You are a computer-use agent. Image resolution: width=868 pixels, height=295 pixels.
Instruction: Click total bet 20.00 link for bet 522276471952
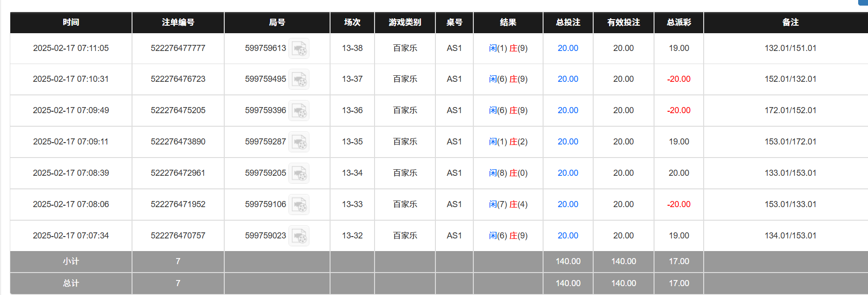[567, 204]
